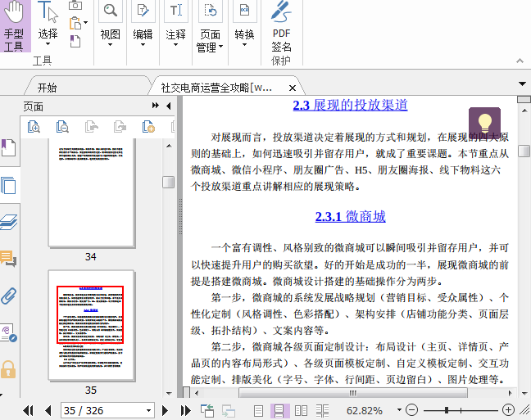The image size is (531, 420).
Task: Open the tab list dropdown arrow
Action: 522,84
